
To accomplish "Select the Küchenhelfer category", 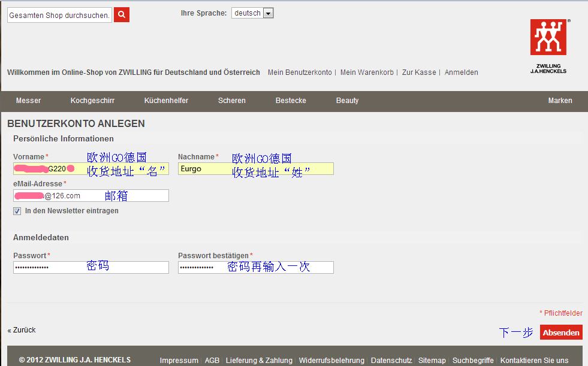I will (166, 101).
